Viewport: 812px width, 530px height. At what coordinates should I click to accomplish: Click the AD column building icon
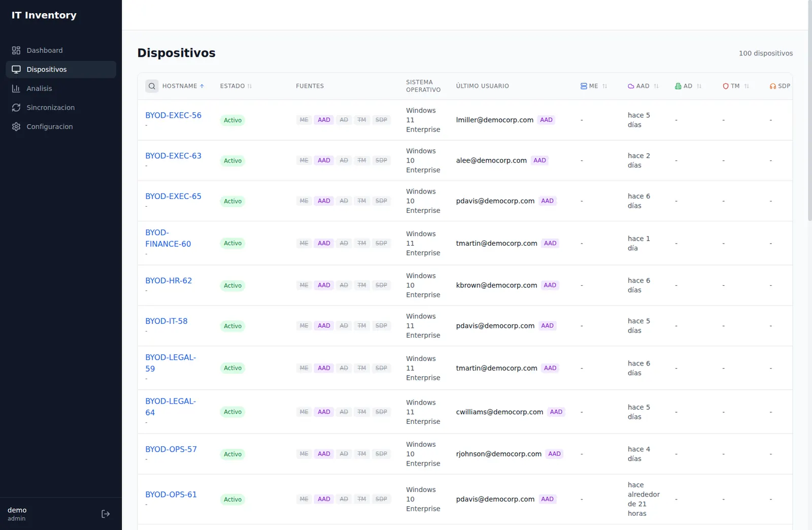678,86
